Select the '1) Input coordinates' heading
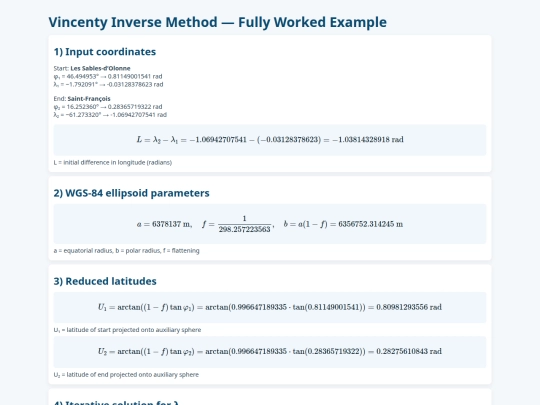This screenshot has height=405, width=540. [x=105, y=52]
